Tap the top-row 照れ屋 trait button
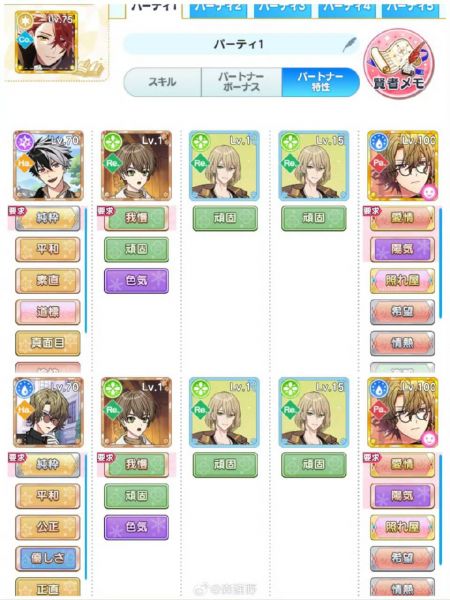 (x=402, y=280)
